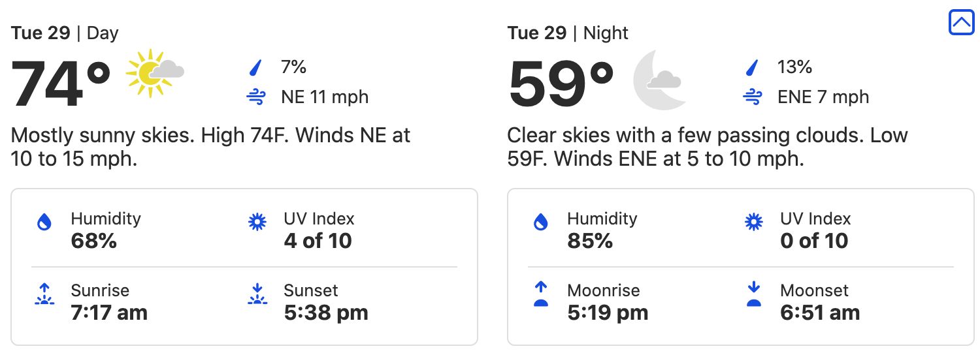This screenshot has width=980, height=355.
Task: Click the sunset icon
Action: (257, 294)
